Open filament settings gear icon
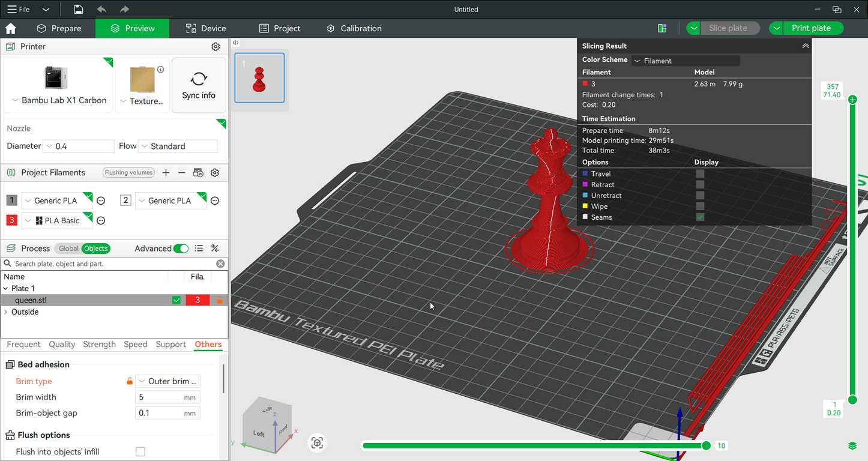This screenshot has width=868, height=461. [x=215, y=173]
